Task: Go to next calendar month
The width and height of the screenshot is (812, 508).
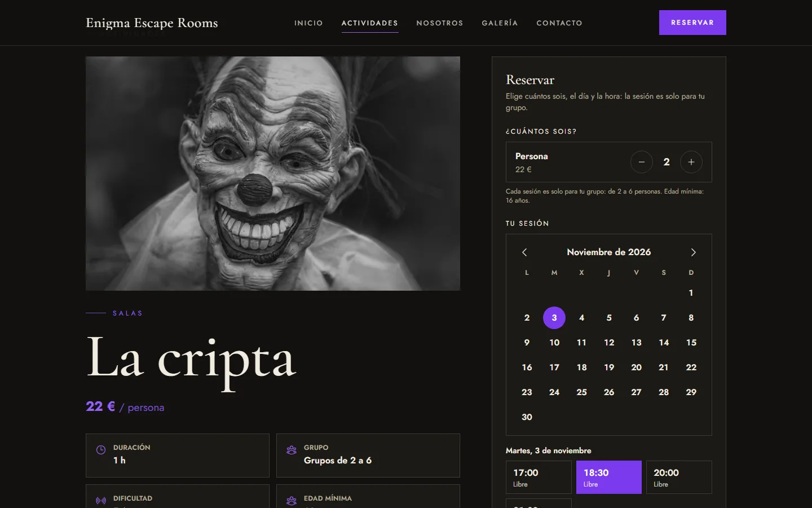Action: click(x=693, y=252)
